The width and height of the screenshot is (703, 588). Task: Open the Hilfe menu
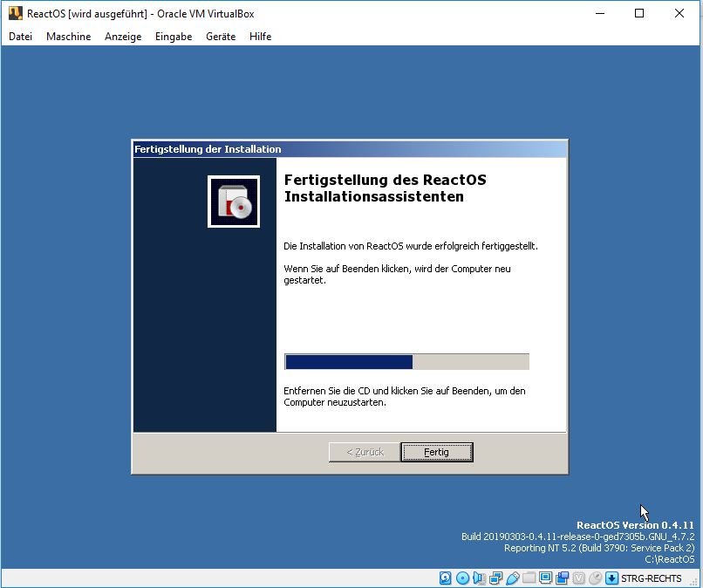point(260,37)
